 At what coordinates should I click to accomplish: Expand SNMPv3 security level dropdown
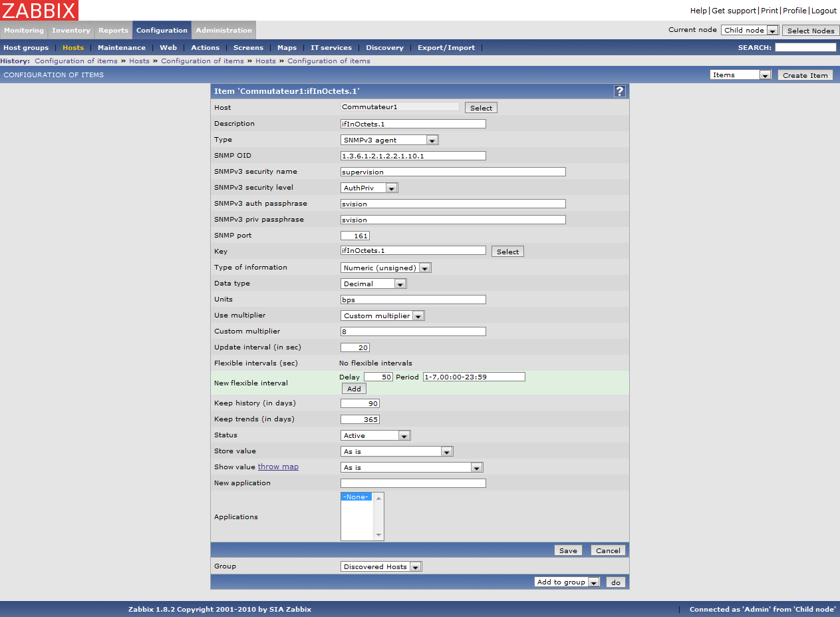point(369,188)
